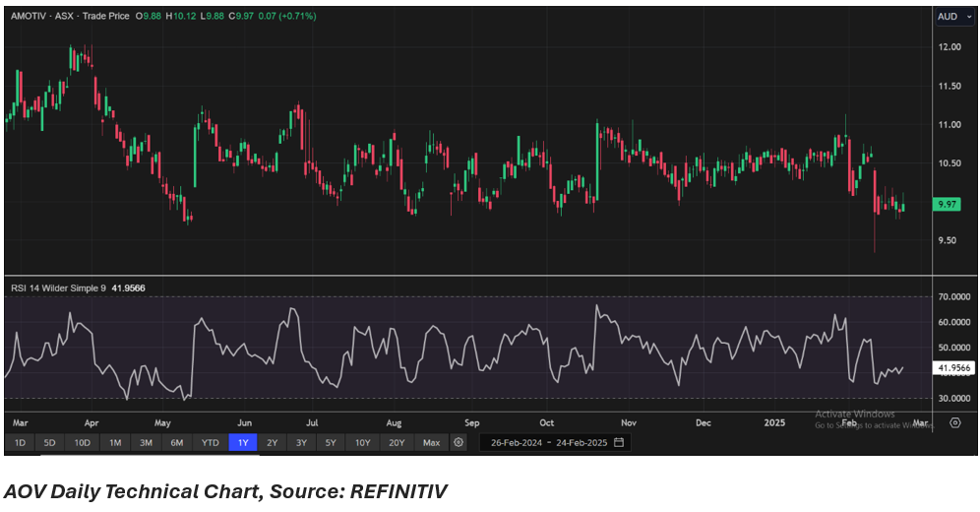This screenshot has height=512, width=980.
Task: Select the highlighted 1Y time range
Action: pyautogui.click(x=242, y=443)
